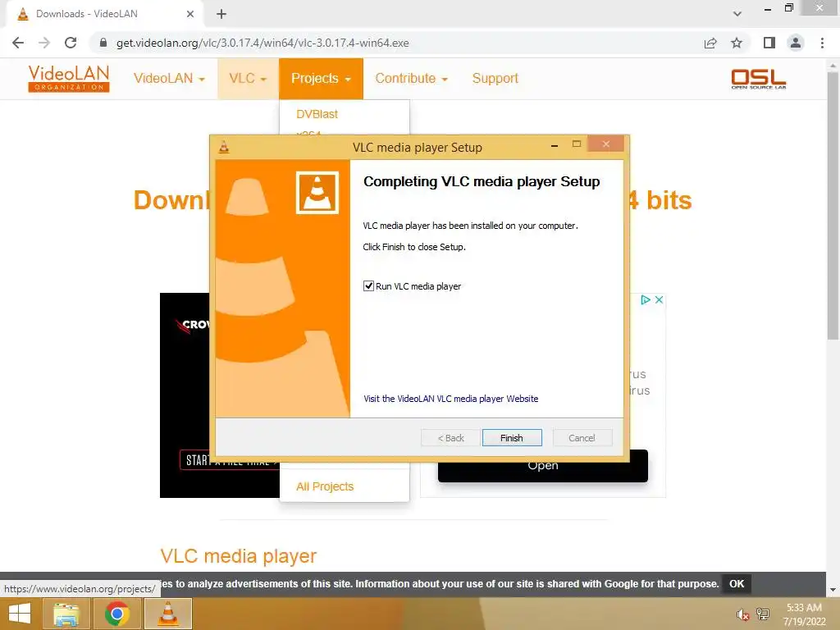Open the Windows Start button
This screenshot has width=840, height=630.
coord(20,614)
